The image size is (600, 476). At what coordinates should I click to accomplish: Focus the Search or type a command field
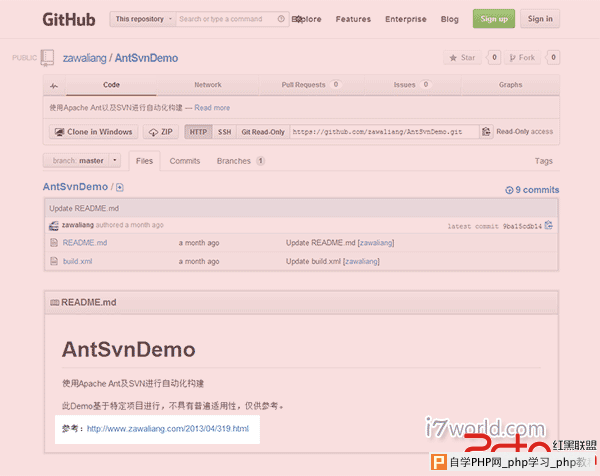[x=226, y=19]
